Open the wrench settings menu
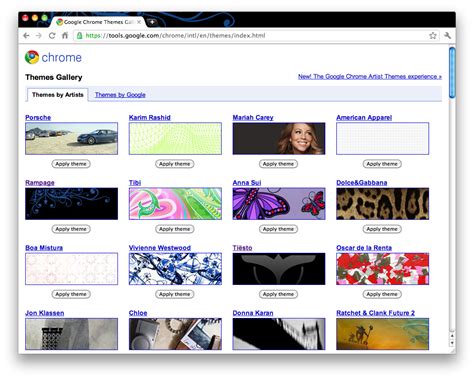Screen dimensions: 474x379 pos(447,35)
